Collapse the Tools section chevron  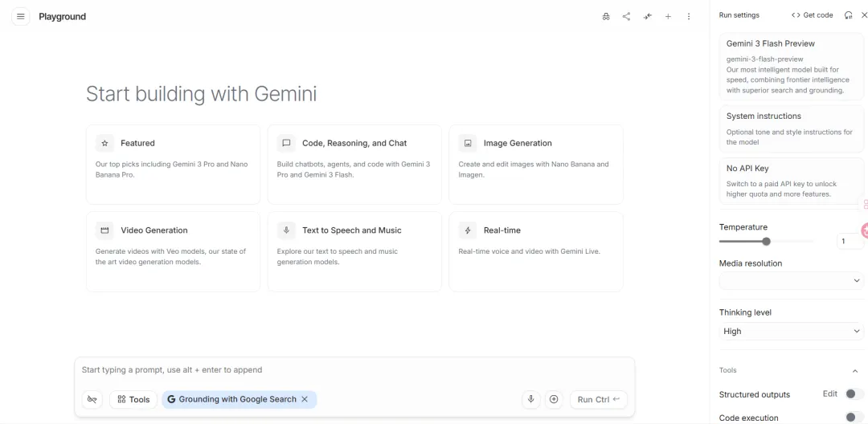point(854,370)
